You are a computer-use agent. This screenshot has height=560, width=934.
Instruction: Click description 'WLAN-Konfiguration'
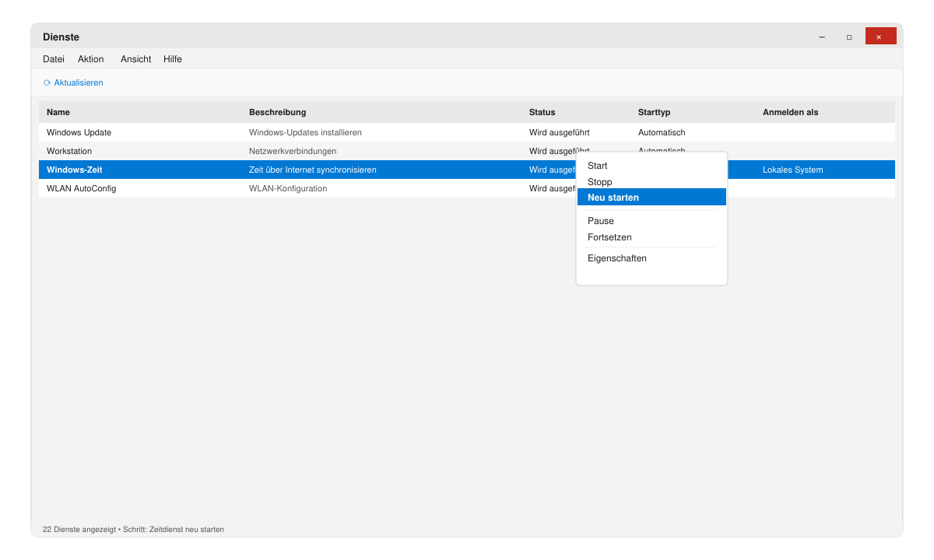(288, 188)
